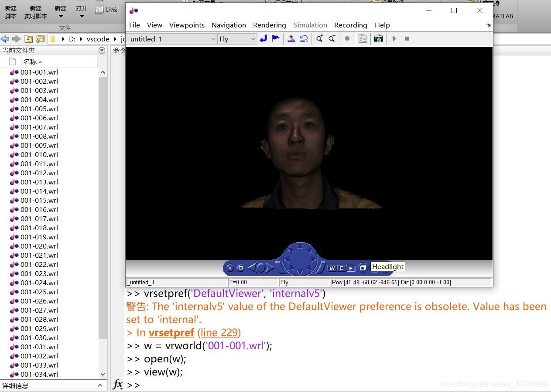
Task: Click the minimize navigation panel icon
Action: click(240, 268)
